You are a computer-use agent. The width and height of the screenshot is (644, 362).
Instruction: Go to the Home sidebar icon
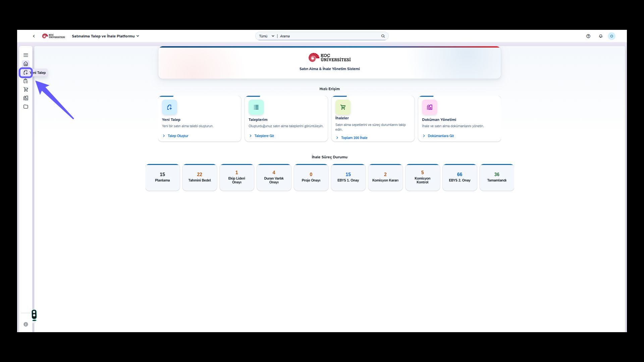coord(26,64)
